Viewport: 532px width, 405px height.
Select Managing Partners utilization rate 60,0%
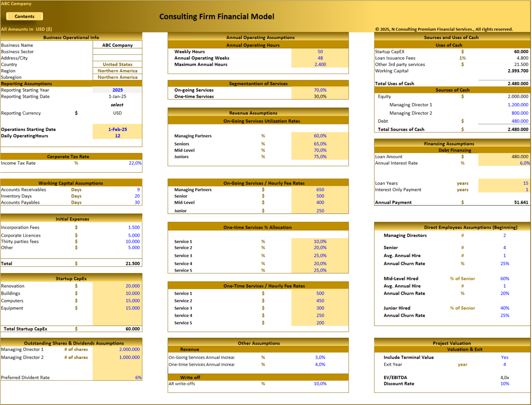pos(320,136)
